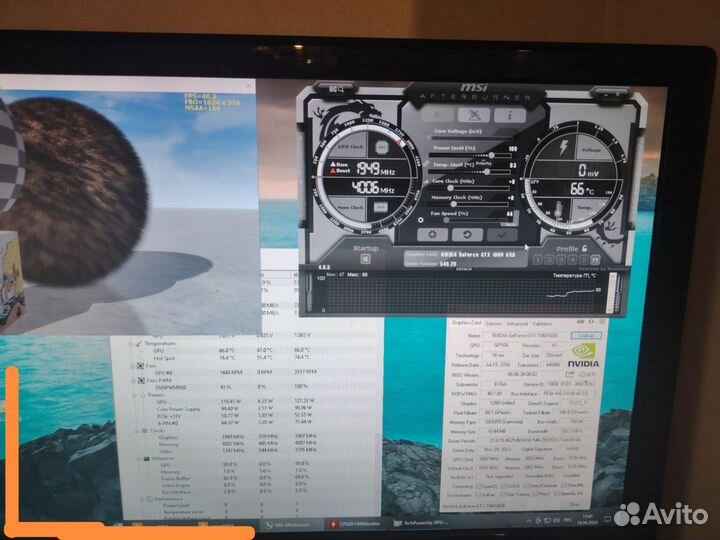Toggle the fan speed auto radio dot
Viewport: 720px width, 540px height.
tap(421, 220)
